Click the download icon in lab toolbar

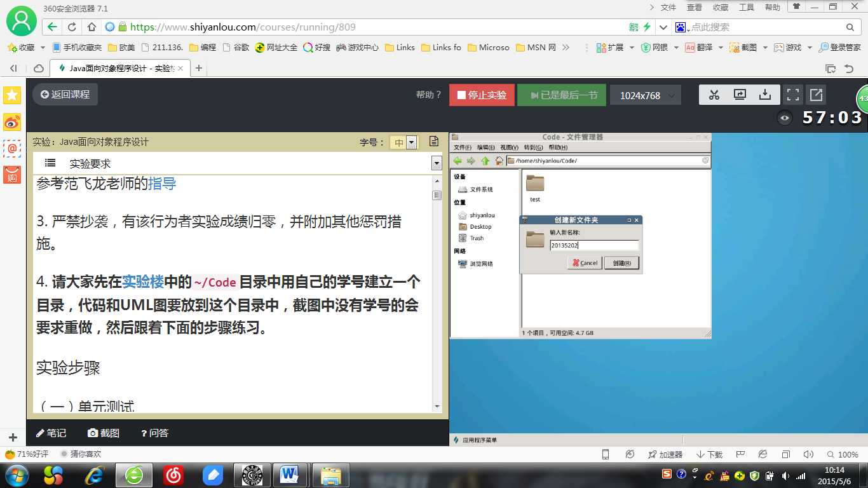coord(765,95)
